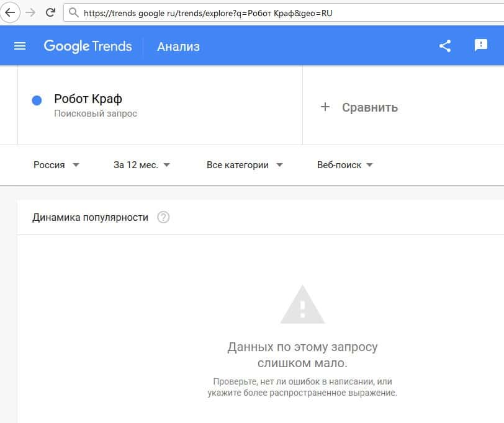Click the search magnifier in address bar
Image resolution: width=504 pixels, height=423 pixels.
pyautogui.click(x=74, y=12)
